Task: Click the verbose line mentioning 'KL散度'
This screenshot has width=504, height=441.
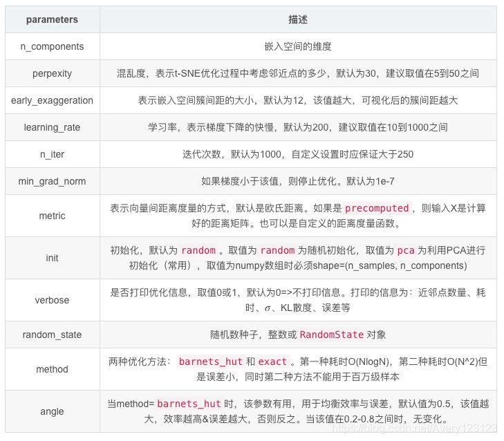Action: pyautogui.click(x=298, y=308)
